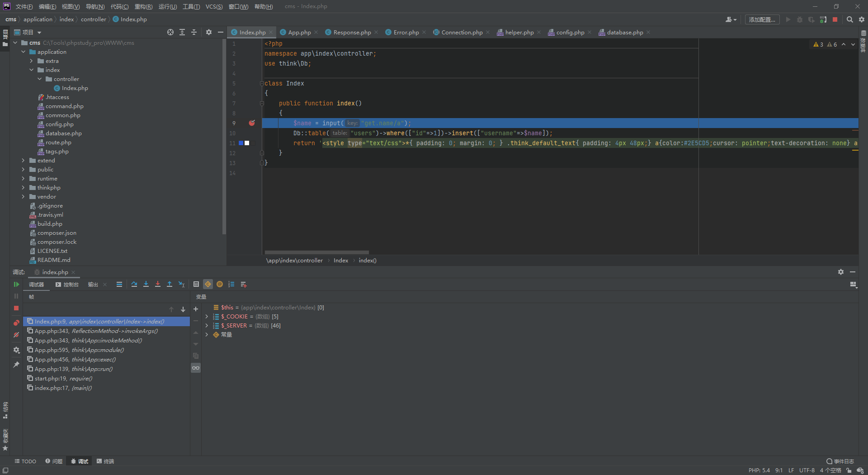
Task: View breakpoints using the red circles icon
Action: (16, 323)
